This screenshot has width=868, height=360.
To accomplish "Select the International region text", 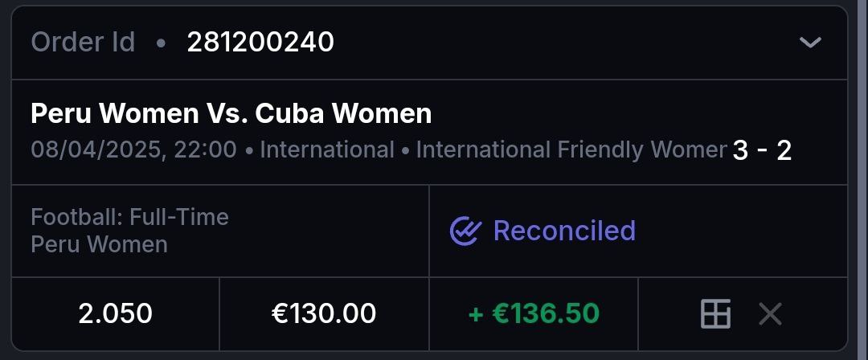I will point(327,150).
